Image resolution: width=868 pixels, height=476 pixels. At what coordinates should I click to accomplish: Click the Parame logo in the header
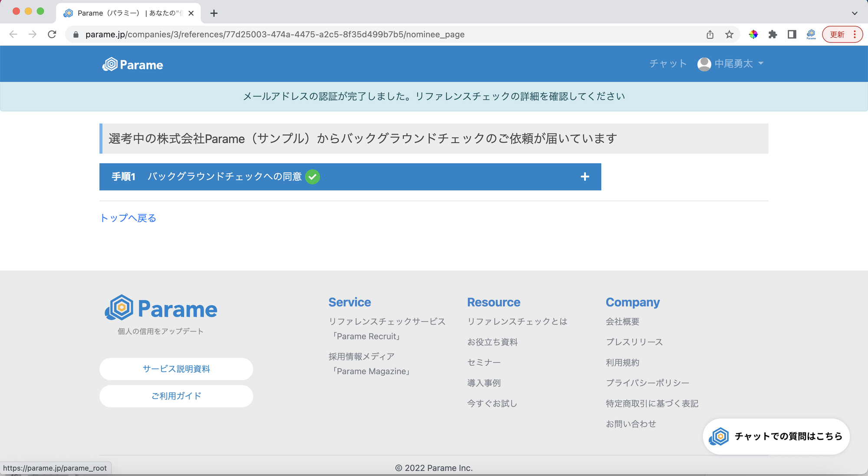click(133, 65)
